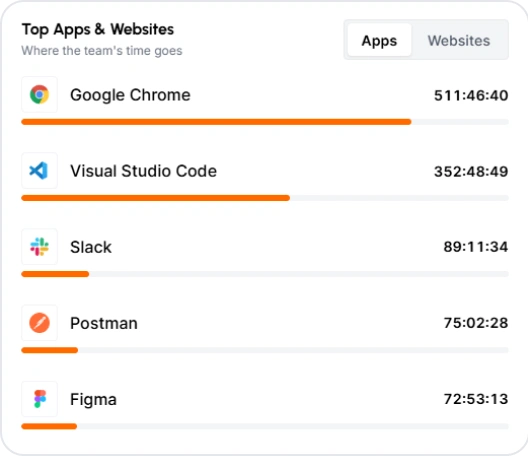Click the Figma app icon
The image size is (528, 456).
click(x=39, y=399)
